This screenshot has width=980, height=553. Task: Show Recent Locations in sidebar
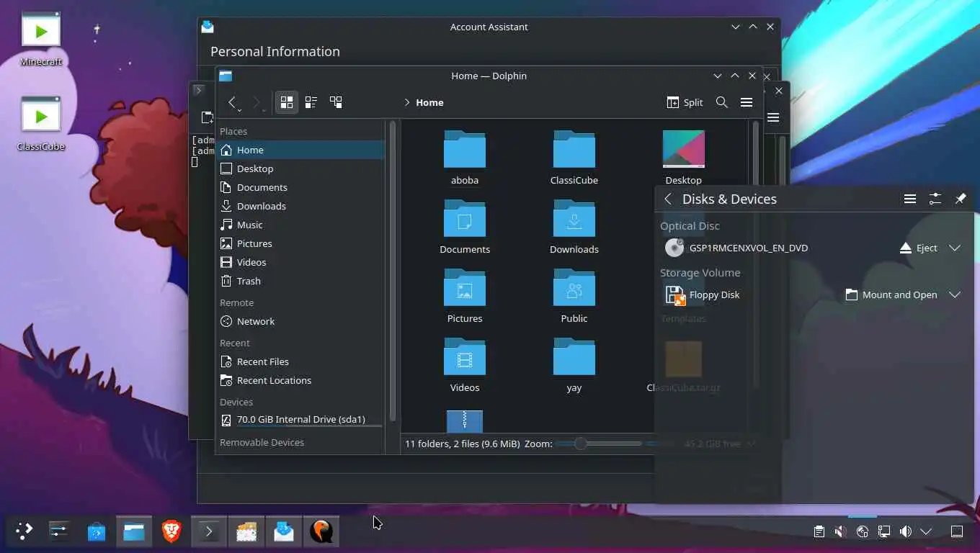(301, 380)
